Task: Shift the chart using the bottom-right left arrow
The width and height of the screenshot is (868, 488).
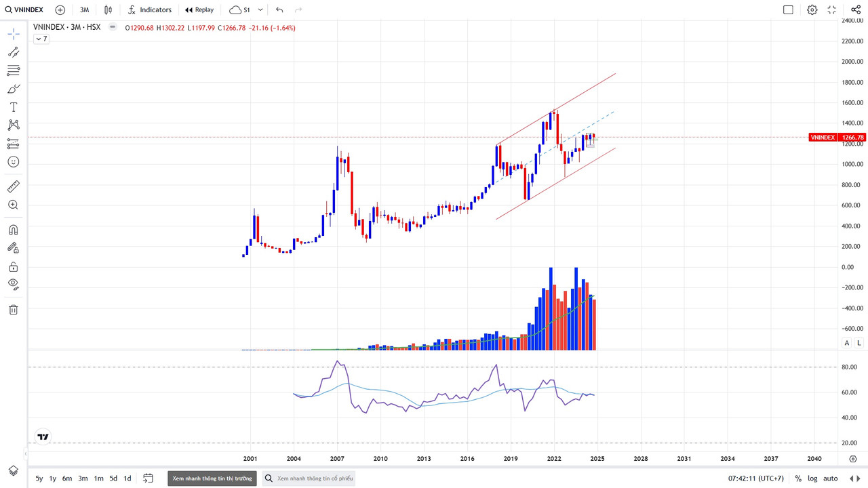Action: click(x=852, y=479)
